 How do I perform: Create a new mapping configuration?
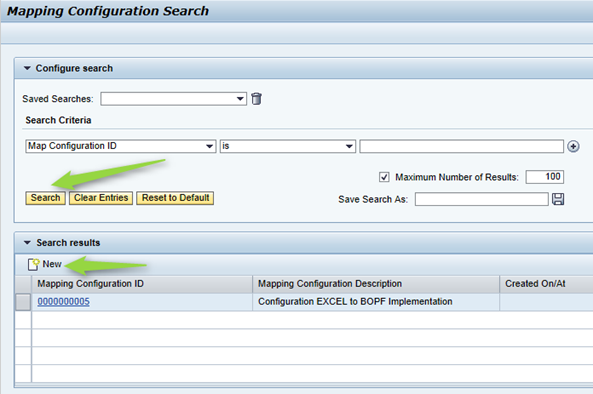(45, 264)
